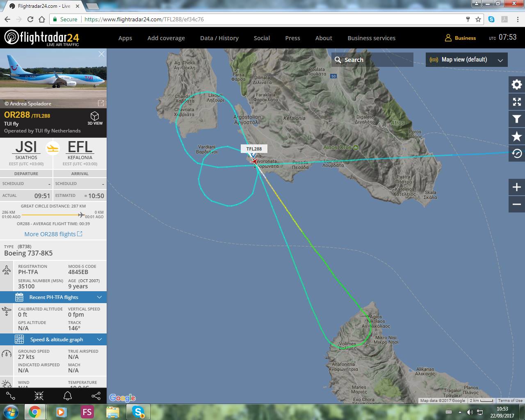The image size is (525, 420).
Task: Close the flight details panel
Action: [101, 54]
